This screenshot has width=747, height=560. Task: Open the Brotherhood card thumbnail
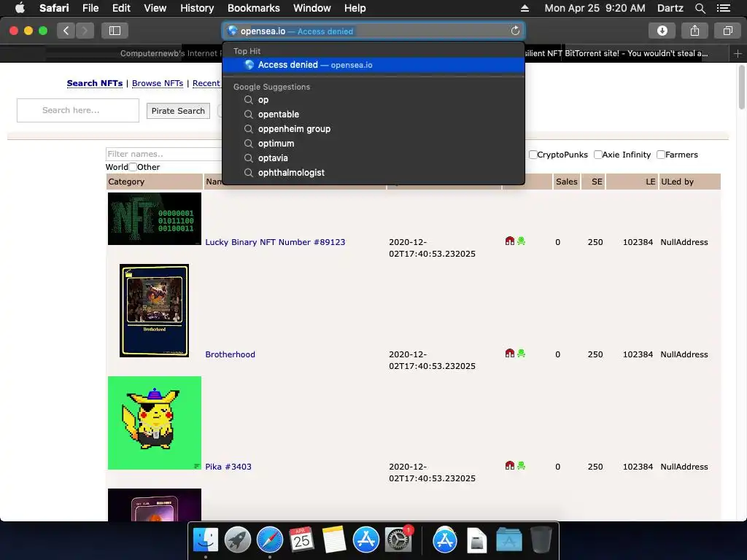[155, 311]
